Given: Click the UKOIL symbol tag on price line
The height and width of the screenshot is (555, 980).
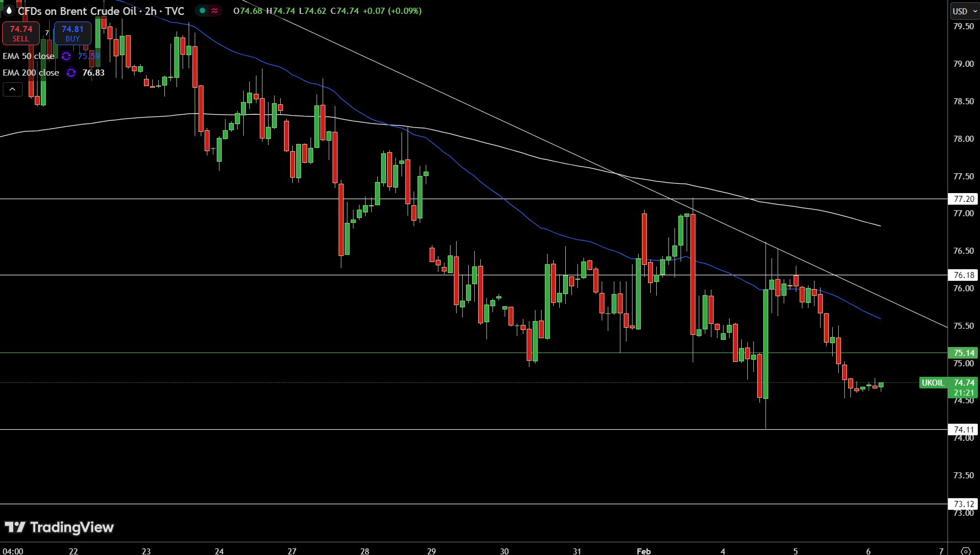Looking at the screenshot, I should (x=933, y=382).
